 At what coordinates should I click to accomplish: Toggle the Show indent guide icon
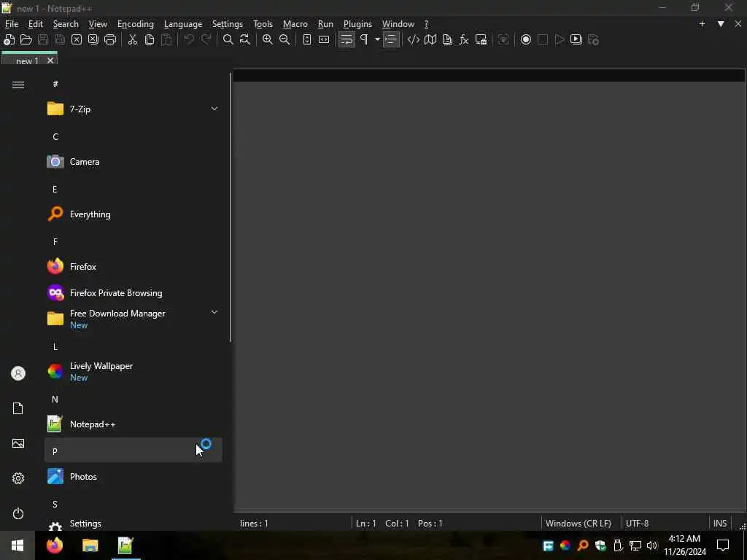point(391,40)
